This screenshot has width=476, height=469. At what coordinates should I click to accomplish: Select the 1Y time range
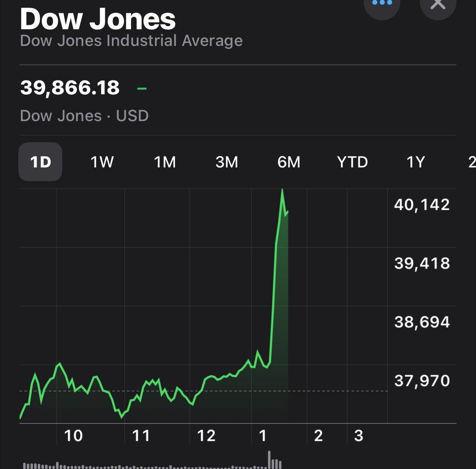[416, 162]
